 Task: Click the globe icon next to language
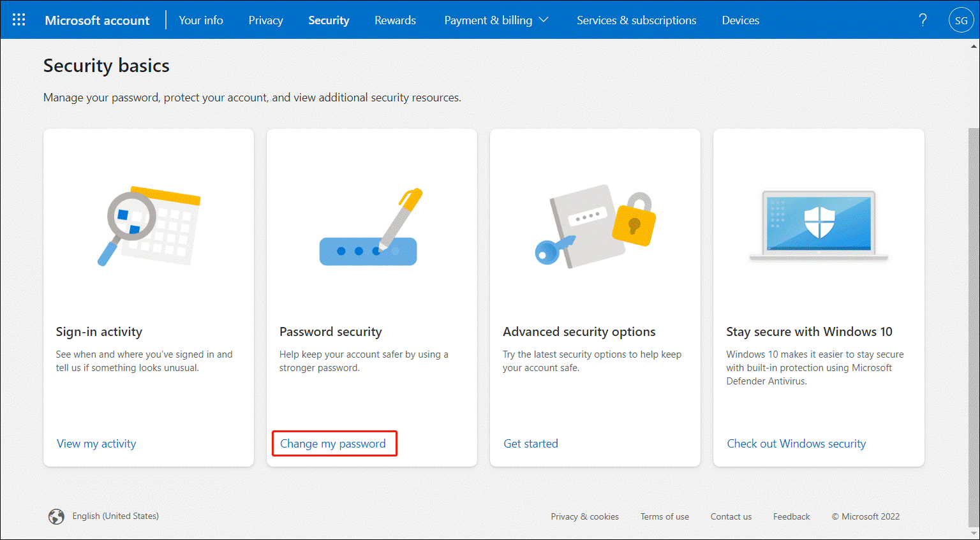[x=56, y=516]
